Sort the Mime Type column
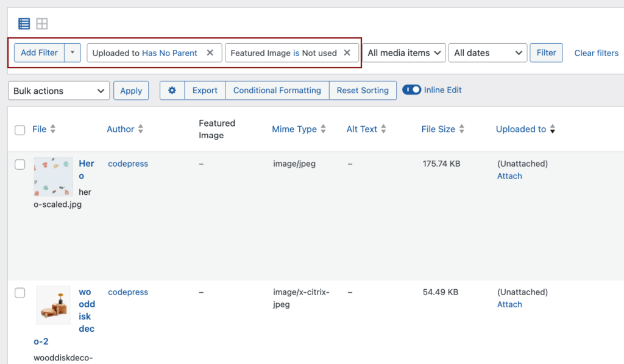This screenshot has height=364, width=624. click(x=324, y=129)
